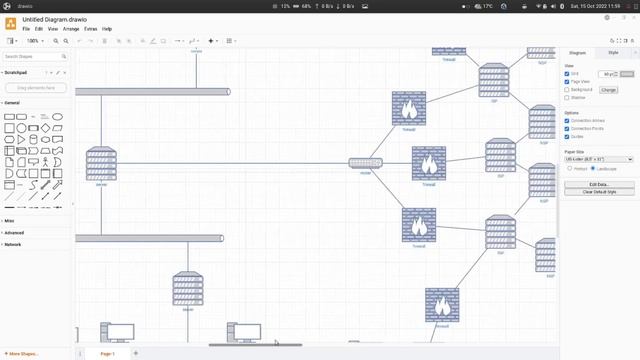Toggle the Connection Arrows checkbox
The width and height of the screenshot is (640, 360).
coord(567,121)
